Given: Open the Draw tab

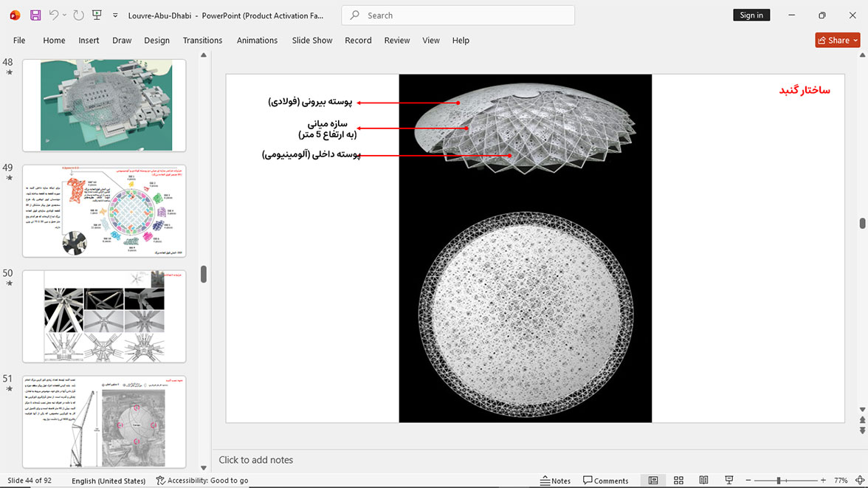Looking at the screenshot, I should [122, 41].
